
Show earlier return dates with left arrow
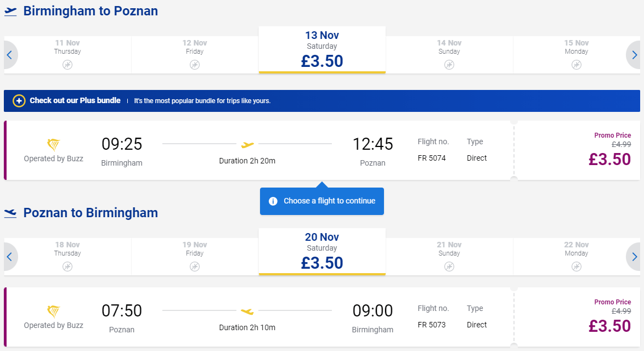[x=10, y=257]
